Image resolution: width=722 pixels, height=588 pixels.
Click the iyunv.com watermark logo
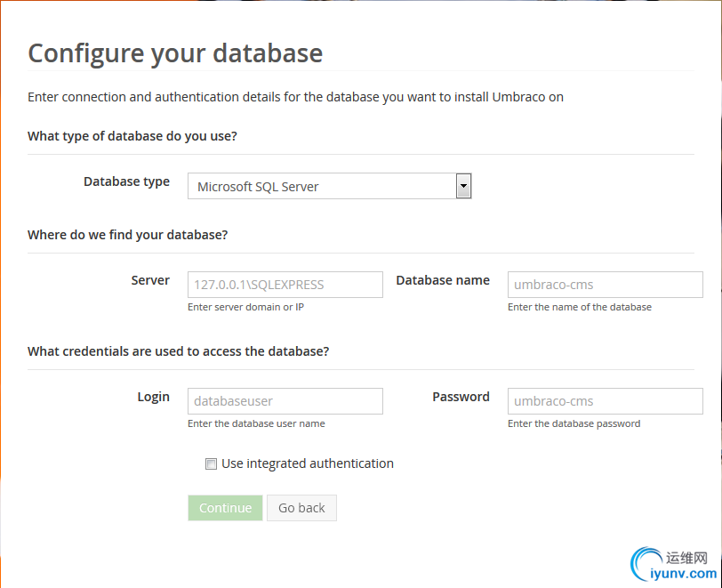coord(670,565)
